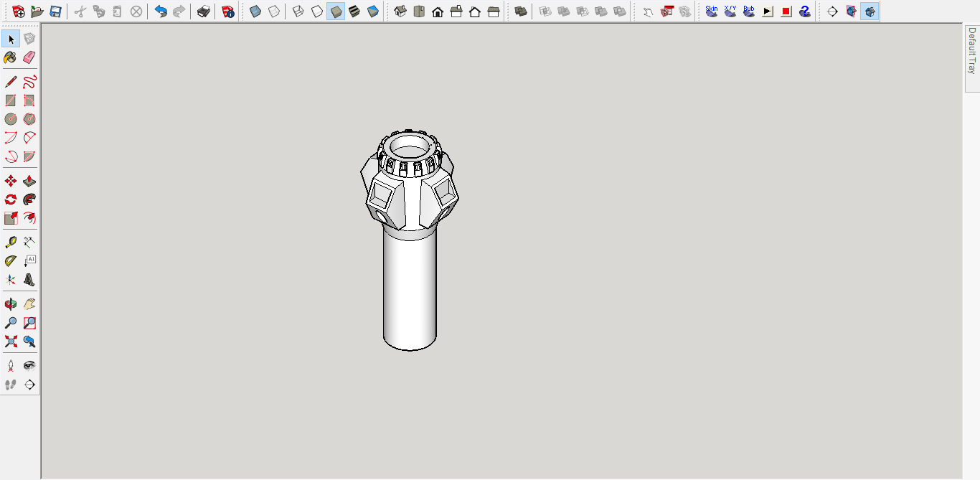This screenshot has height=480, width=980.
Task: Select the Push/Pull tool
Action: [29, 181]
